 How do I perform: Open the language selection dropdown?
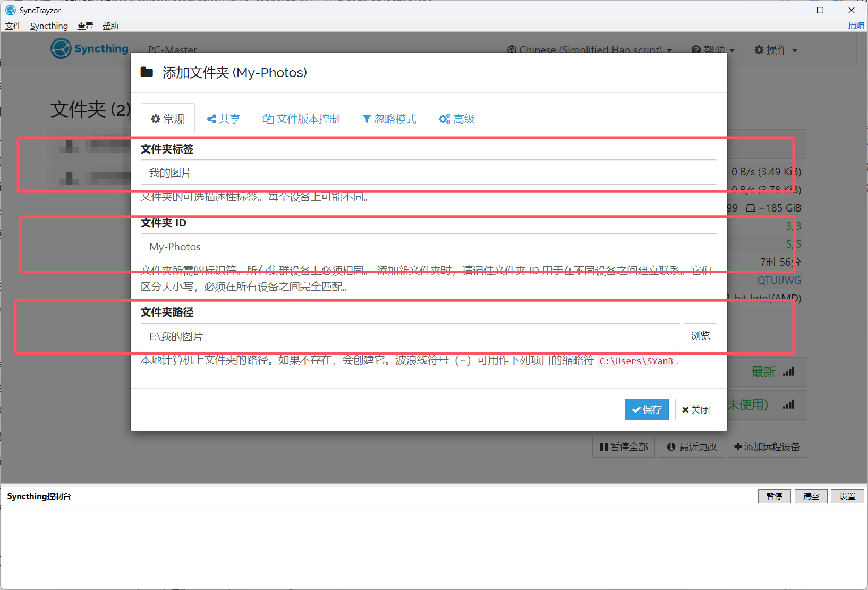590,50
